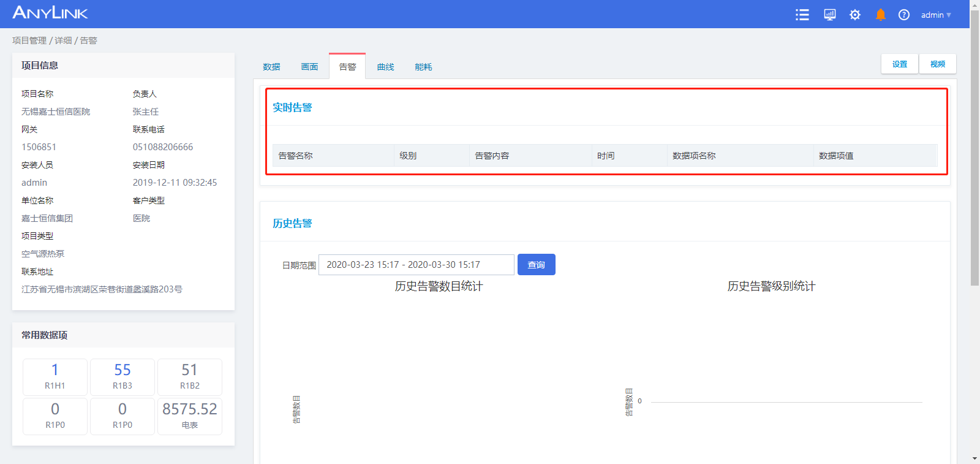980x464 pixels.
Task: Expand the admin user dropdown
Action: [936, 15]
